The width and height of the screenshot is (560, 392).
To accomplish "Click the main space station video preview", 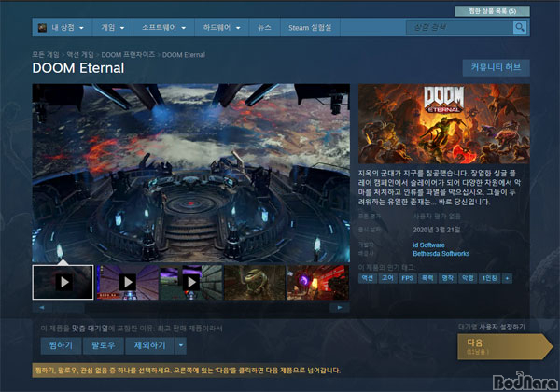I will [x=191, y=174].
